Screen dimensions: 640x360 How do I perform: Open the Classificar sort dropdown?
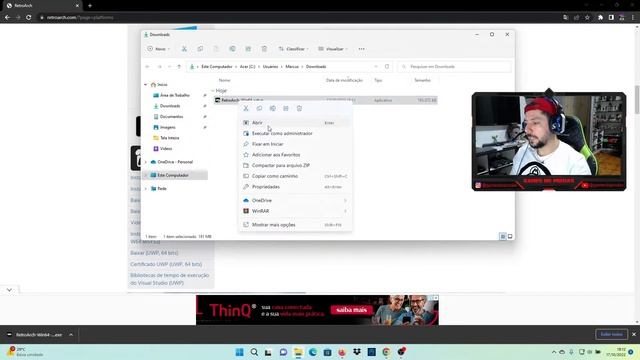coord(293,49)
